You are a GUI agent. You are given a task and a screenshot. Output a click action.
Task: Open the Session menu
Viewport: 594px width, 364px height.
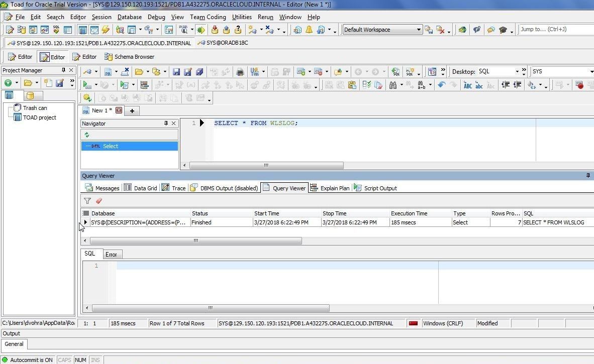[x=102, y=17]
